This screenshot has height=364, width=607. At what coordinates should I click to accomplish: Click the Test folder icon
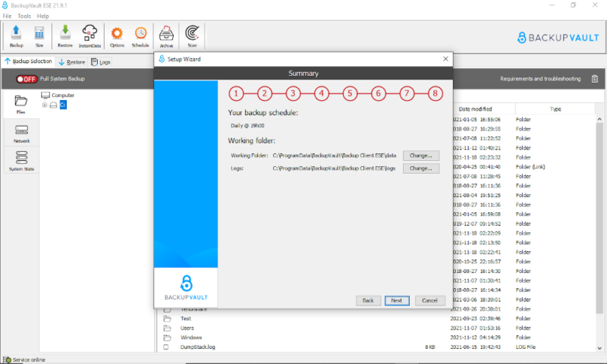tap(167, 318)
